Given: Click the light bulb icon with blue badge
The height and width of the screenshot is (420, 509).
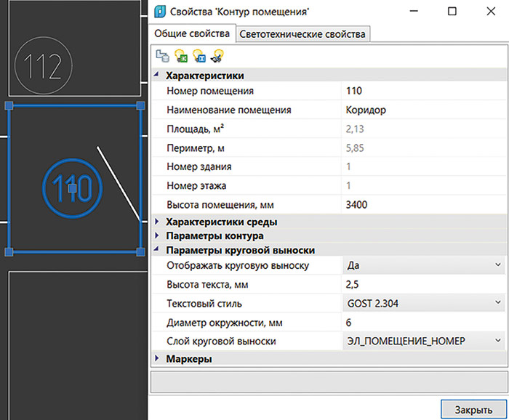Looking at the screenshot, I should (x=198, y=55).
